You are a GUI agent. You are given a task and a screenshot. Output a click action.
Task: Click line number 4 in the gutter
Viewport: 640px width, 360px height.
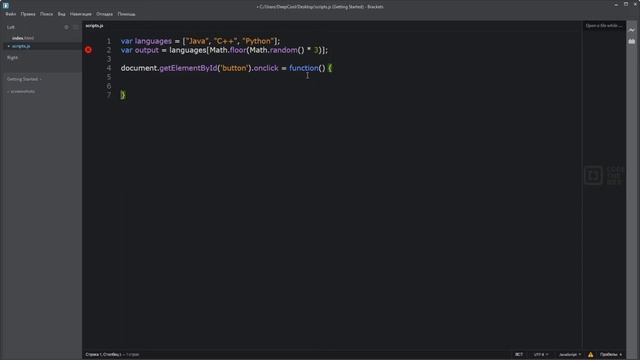pyautogui.click(x=109, y=68)
